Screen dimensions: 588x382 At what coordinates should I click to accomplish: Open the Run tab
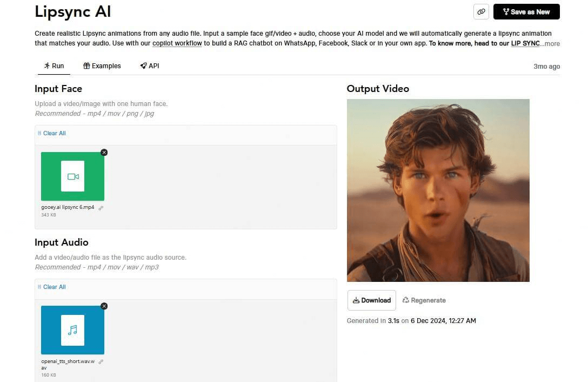click(x=54, y=66)
